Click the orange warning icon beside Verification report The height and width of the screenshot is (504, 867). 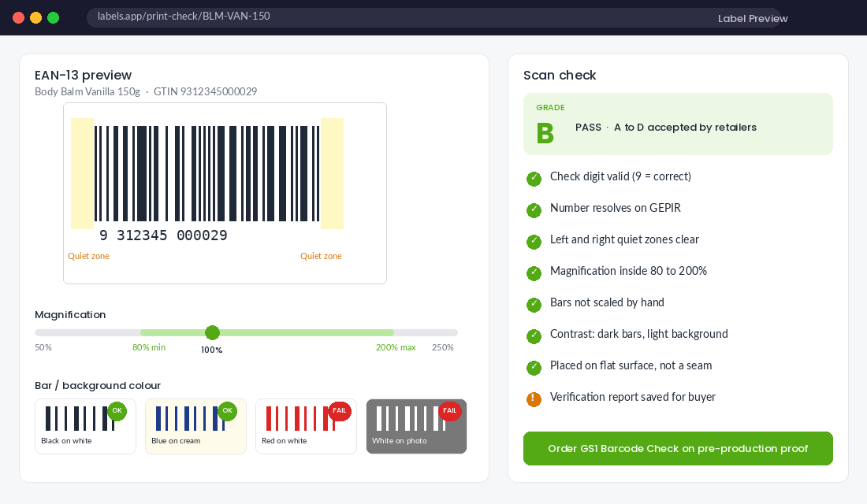[534, 399]
